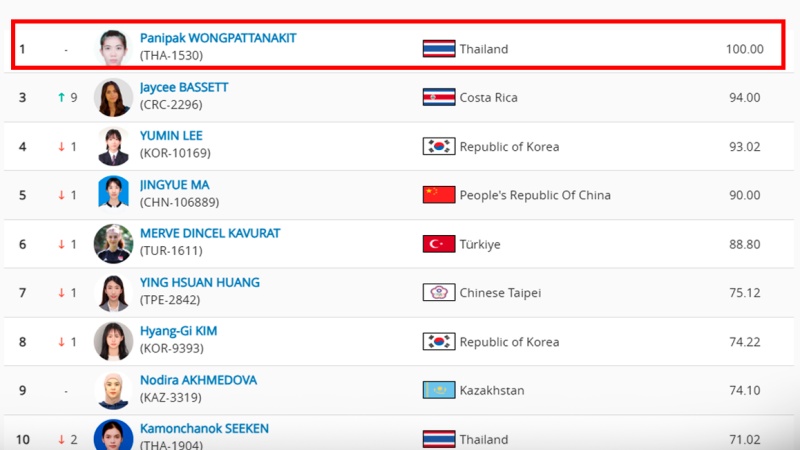Click Panipak's 100.00 points score
The height and width of the screenshot is (450, 800).
pyautogui.click(x=744, y=48)
